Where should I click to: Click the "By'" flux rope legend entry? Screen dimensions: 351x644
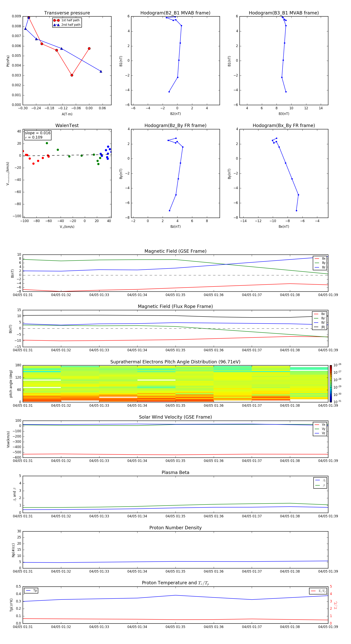tap(320, 318)
